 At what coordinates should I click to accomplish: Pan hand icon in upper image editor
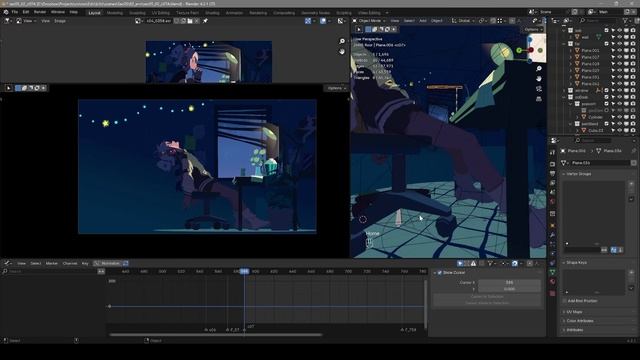tap(342, 51)
